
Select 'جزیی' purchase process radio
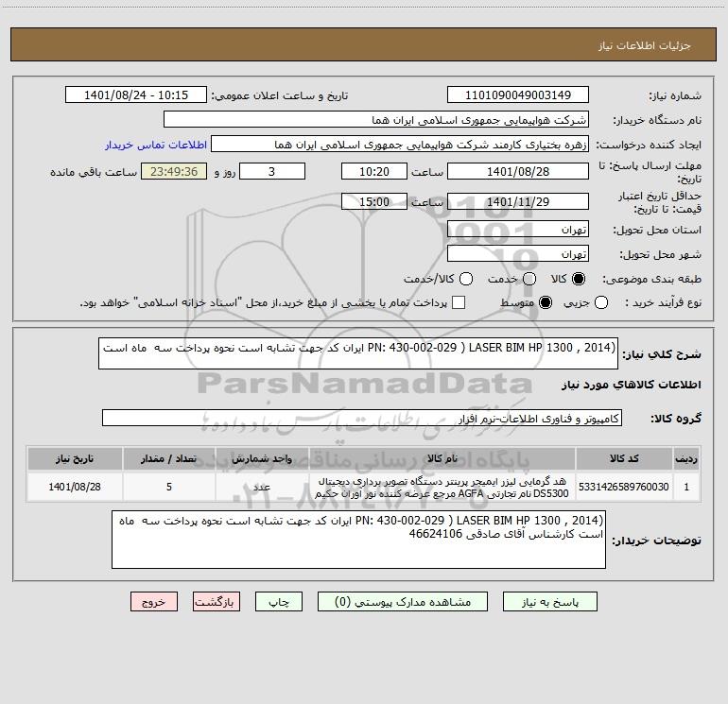(603, 302)
